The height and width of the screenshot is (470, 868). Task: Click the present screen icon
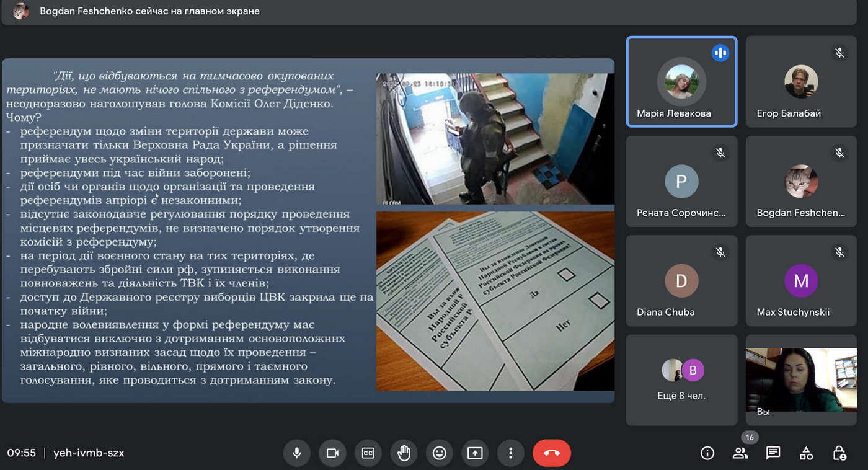pos(475,453)
